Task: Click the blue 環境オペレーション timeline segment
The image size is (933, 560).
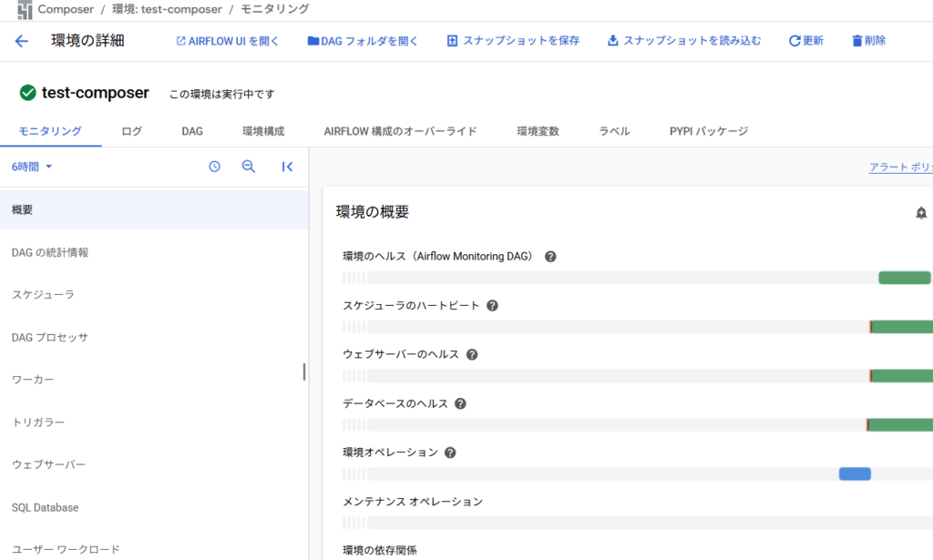Action: (855, 473)
